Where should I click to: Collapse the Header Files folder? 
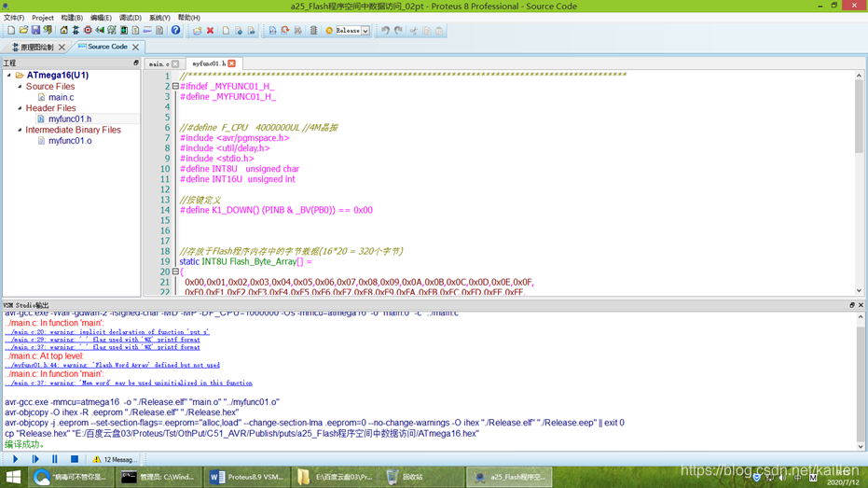point(20,108)
